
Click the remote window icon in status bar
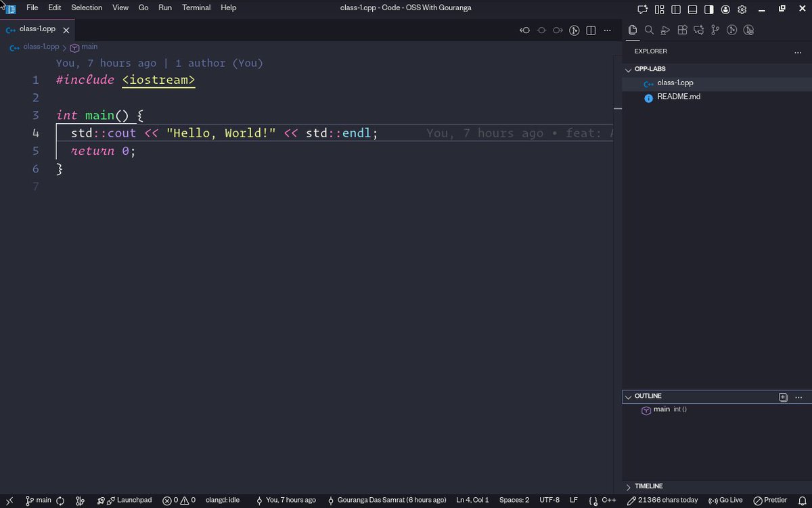[x=9, y=501]
